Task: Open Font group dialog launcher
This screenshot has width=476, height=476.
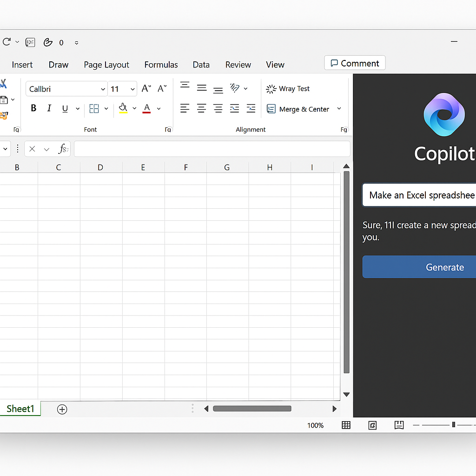Action: click(168, 130)
